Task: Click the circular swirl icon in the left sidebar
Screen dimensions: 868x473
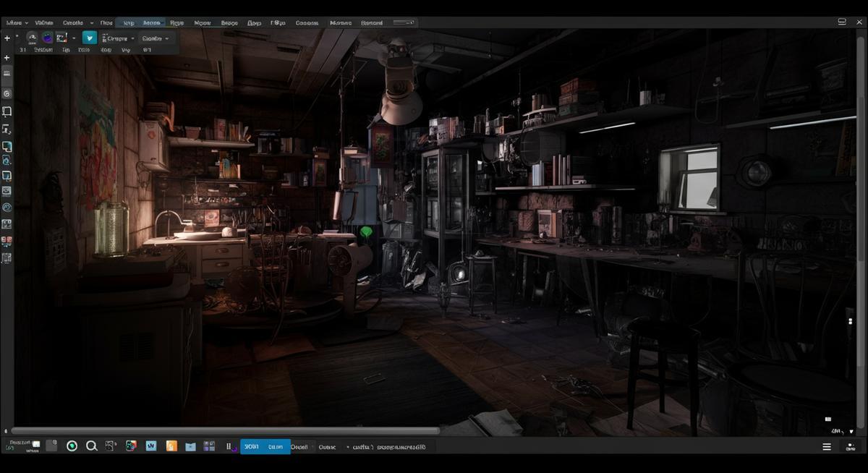Action: click(x=7, y=208)
